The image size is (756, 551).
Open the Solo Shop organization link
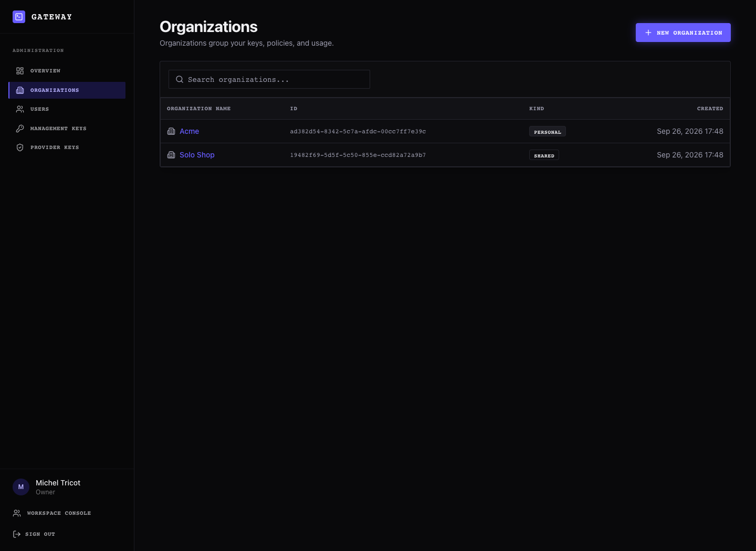(x=197, y=155)
